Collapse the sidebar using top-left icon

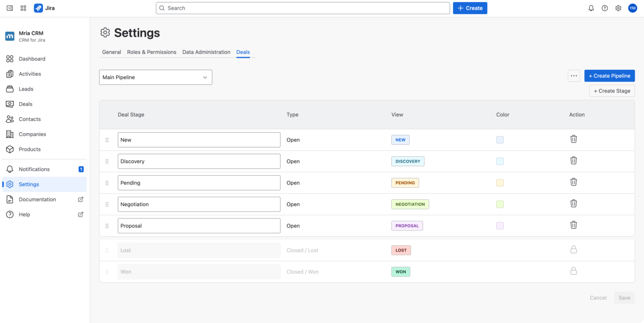[10, 8]
